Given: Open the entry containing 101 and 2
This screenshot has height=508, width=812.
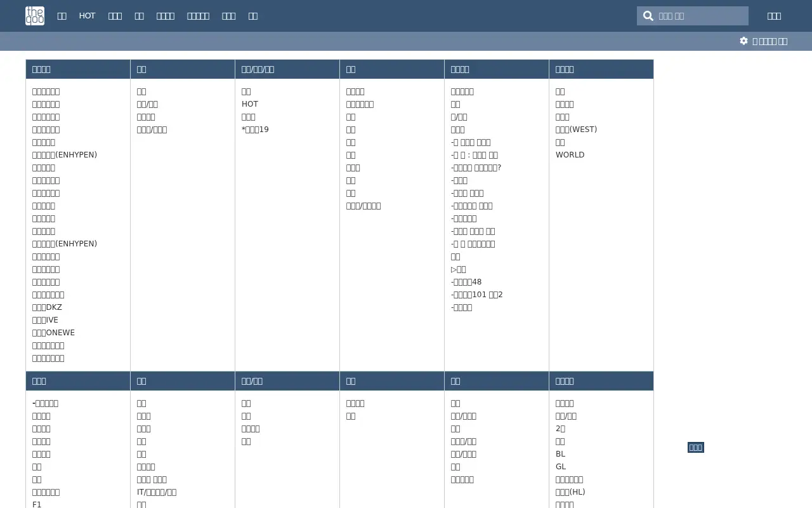Looking at the screenshot, I should pos(476,295).
